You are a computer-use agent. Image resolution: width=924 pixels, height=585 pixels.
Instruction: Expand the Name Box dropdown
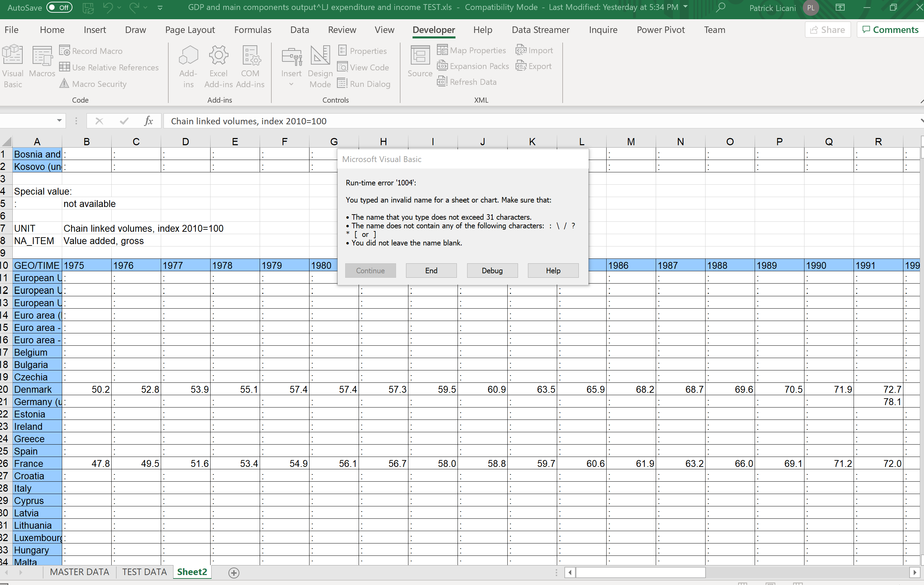tap(59, 121)
